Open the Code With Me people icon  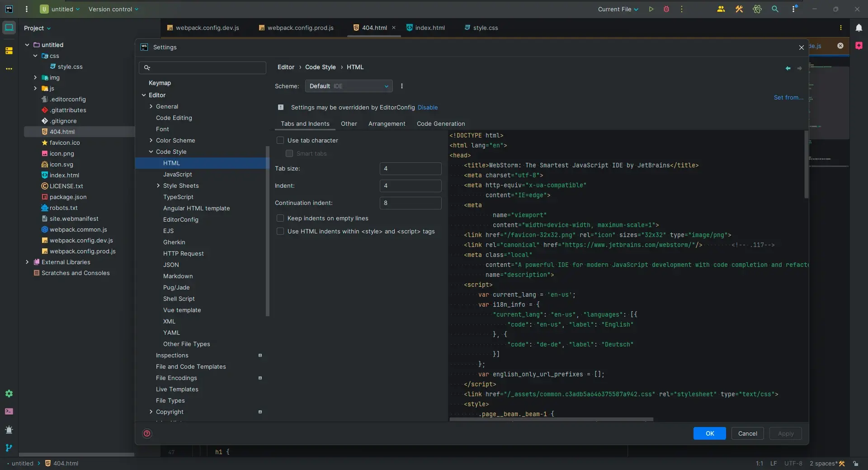pyautogui.click(x=721, y=9)
